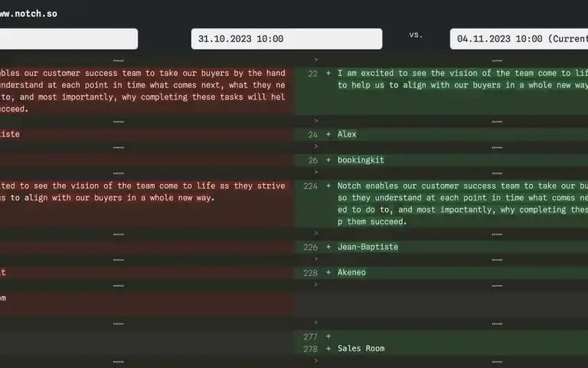Expand collapsed lines via arrow above line 22
Image resolution: width=588 pixels, height=368 pixels.
[x=315, y=59]
